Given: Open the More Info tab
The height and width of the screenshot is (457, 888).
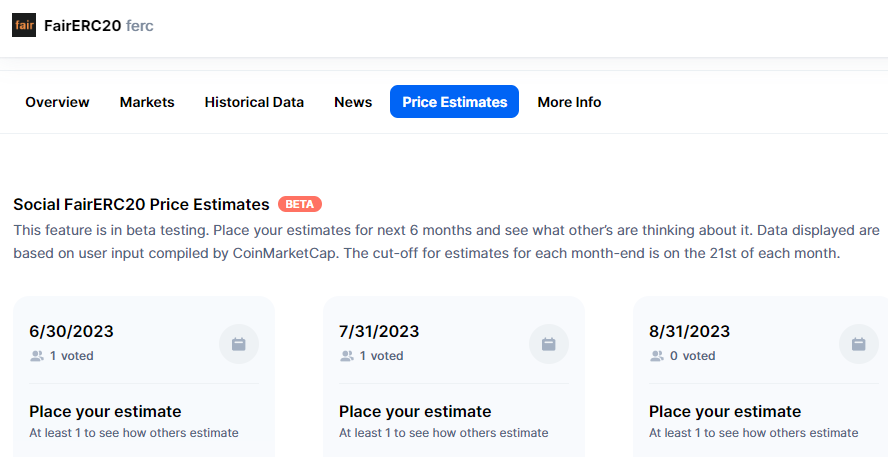Looking at the screenshot, I should click(569, 102).
